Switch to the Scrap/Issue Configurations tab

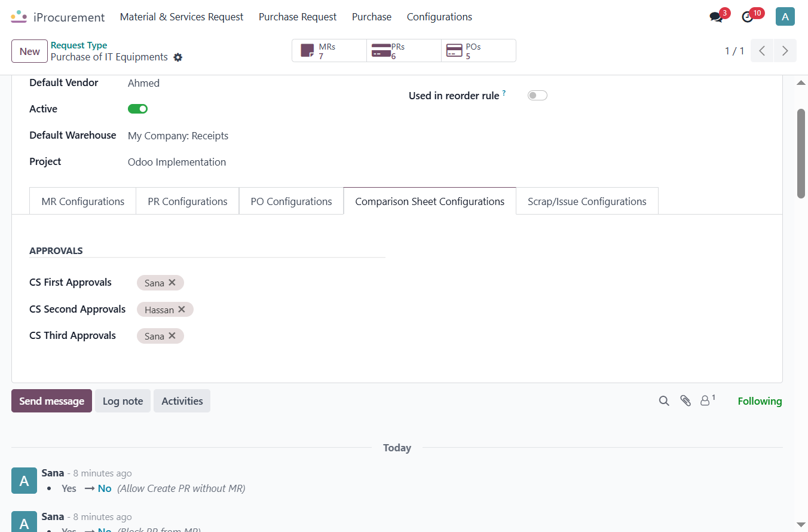587,201
